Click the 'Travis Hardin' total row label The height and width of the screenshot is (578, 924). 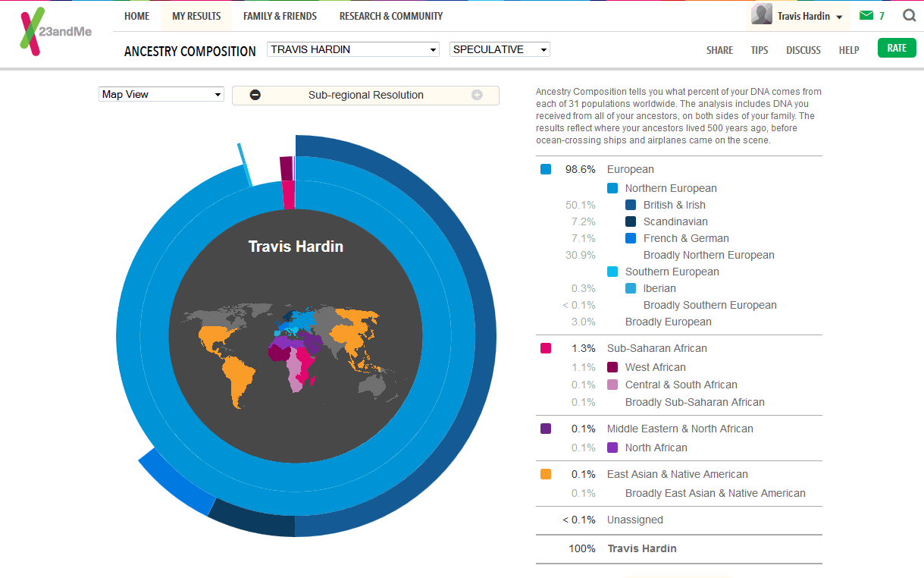point(642,548)
